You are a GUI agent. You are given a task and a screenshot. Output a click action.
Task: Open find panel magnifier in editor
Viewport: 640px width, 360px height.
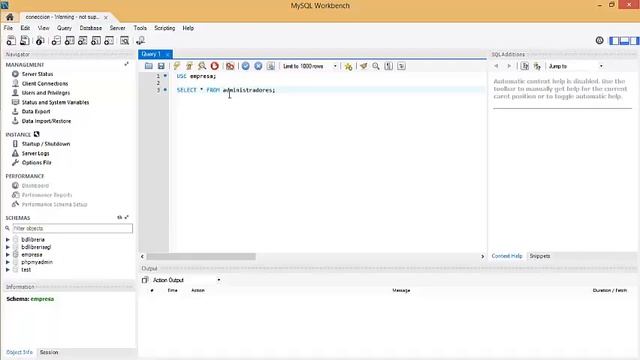point(376,66)
